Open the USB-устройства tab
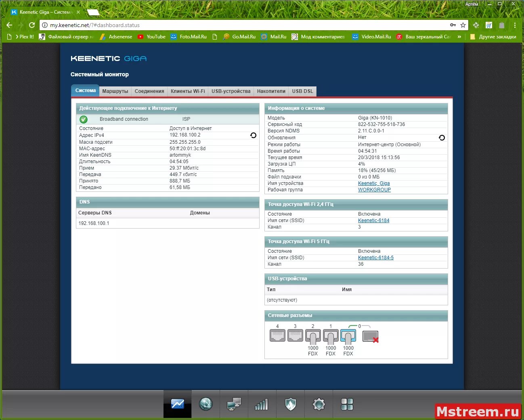This screenshot has height=420, width=524. point(231,91)
